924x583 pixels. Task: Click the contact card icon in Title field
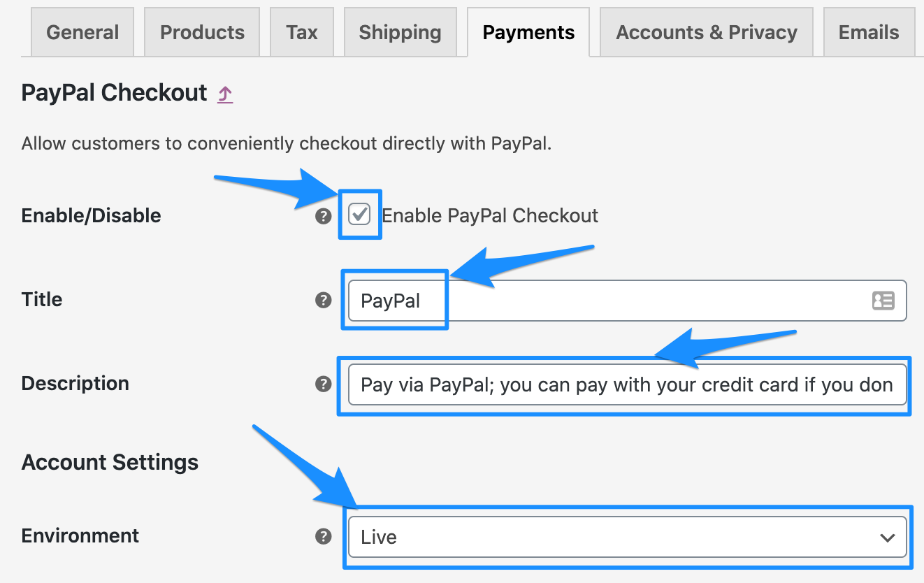tap(883, 301)
